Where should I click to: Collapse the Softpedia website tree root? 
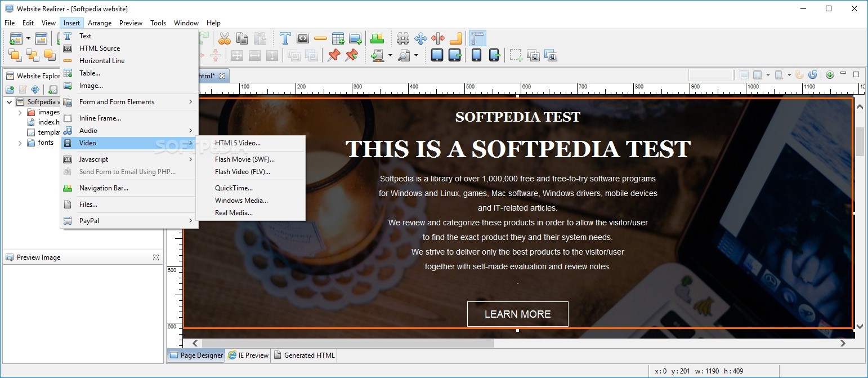(10, 102)
